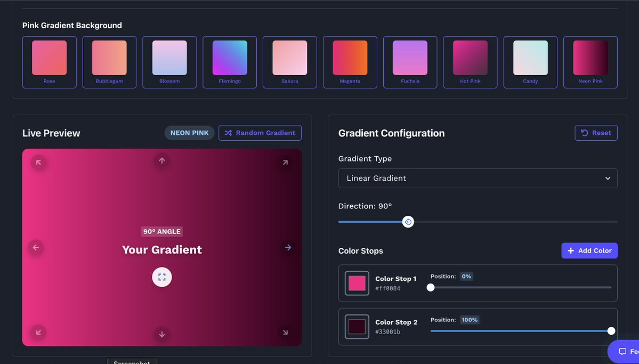The height and width of the screenshot is (364, 639).
Task: Click the Random Gradient button
Action: click(260, 133)
